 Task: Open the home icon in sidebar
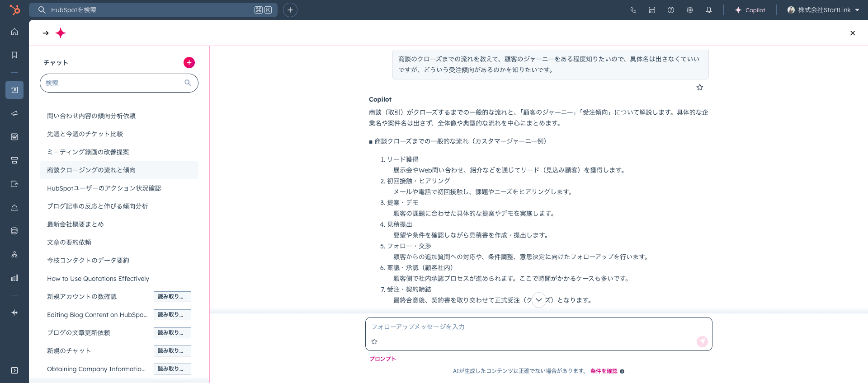tap(14, 32)
